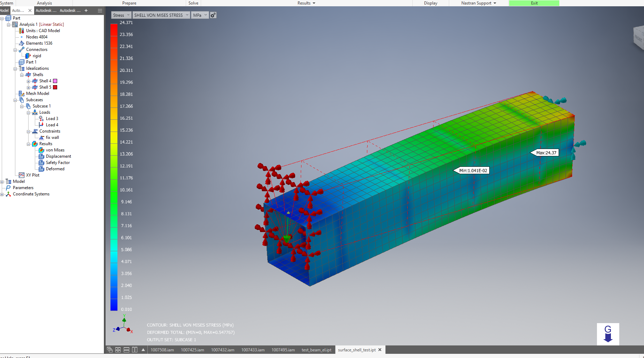Select the tile windows vertically icon
The image size is (644, 358).
(x=135, y=349)
